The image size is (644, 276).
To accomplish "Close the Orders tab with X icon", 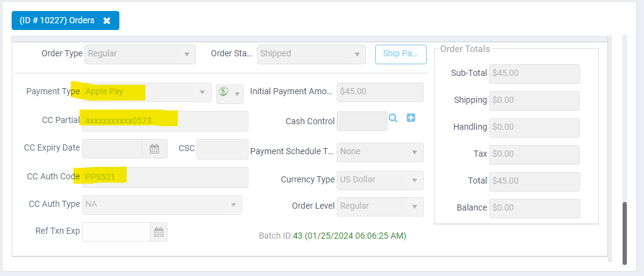I will (x=107, y=21).
